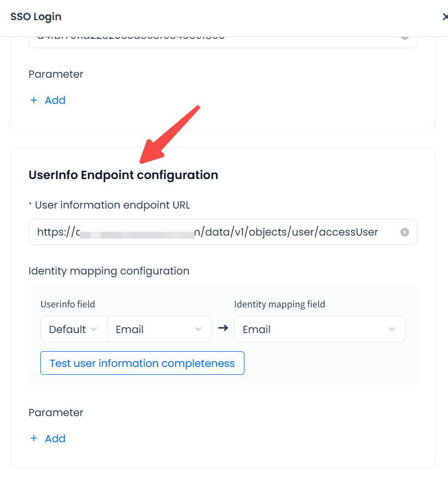Focus the user information endpoint URL input
Viewport: 448px width, 484px height.
[x=216, y=232]
